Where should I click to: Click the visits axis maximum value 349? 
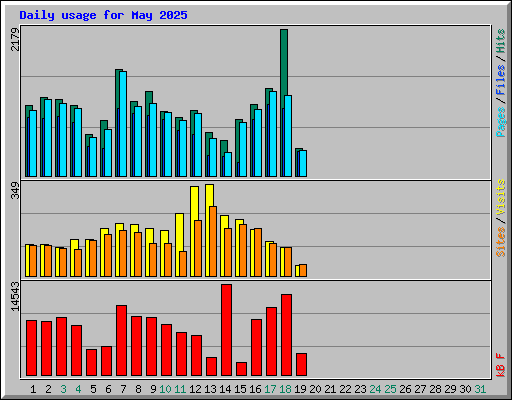click(15, 190)
